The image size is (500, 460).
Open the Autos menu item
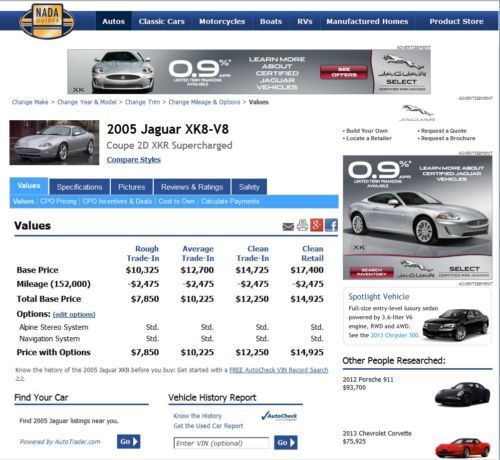tap(113, 21)
